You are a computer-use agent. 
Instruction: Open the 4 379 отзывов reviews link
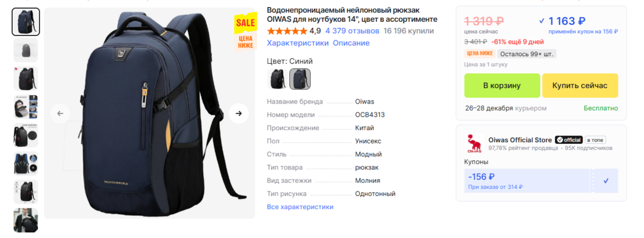(352, 31)
